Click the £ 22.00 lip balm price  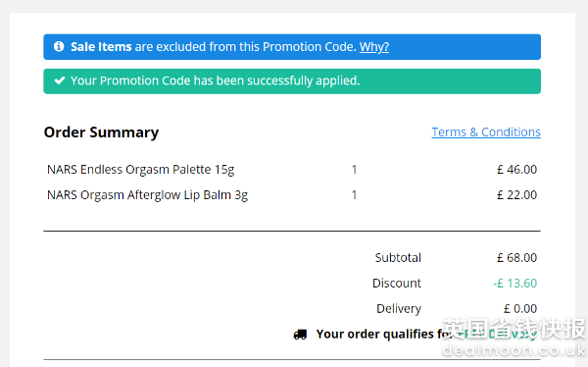pyautogui.click(x=516, y=195)
